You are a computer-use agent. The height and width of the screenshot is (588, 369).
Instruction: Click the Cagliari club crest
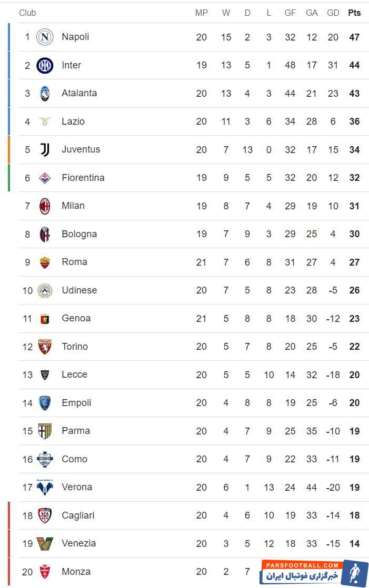click(45, 515)
